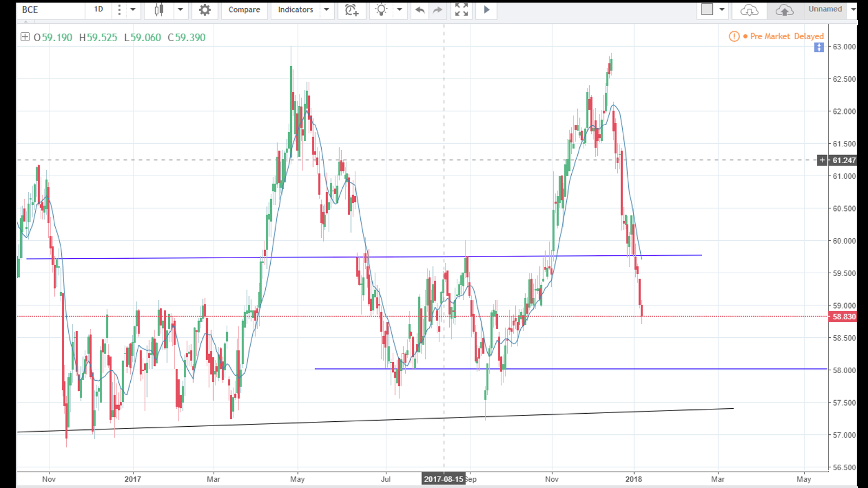Expand the chart style dropdown arrow
This screenshot has width=868, height=488.
pyautogui.click(x=181, y=10)
